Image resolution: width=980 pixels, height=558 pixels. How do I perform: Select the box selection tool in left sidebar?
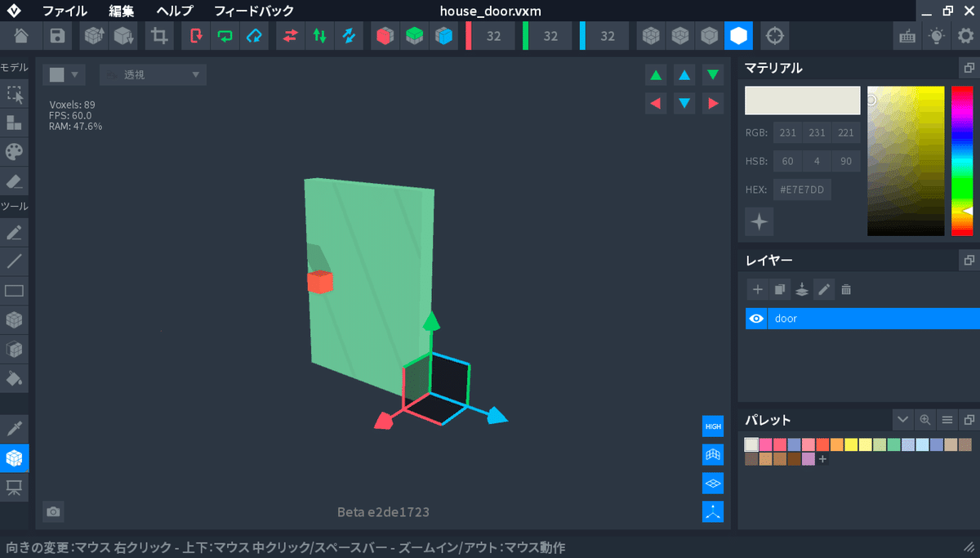coord(14,94)
